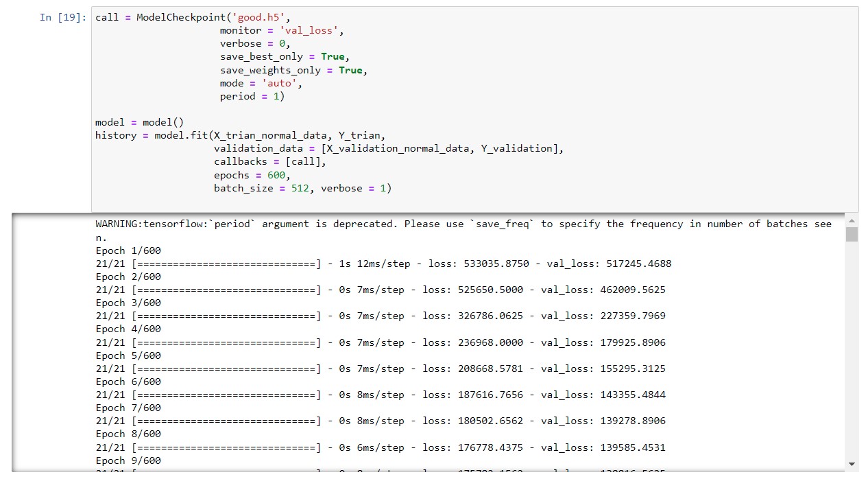
Task: Click the loss value 176778.4375
Action: 490,447
